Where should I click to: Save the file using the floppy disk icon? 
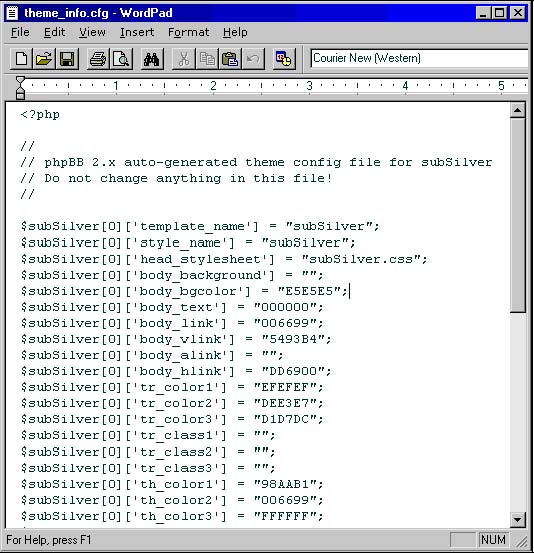click(67, 59)
